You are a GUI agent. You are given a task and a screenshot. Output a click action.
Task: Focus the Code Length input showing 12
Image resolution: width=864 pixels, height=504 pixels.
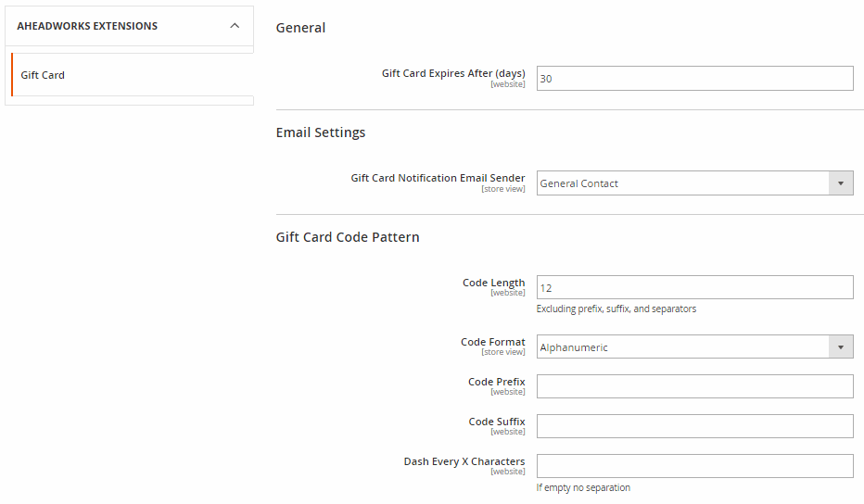coord(695,287)
